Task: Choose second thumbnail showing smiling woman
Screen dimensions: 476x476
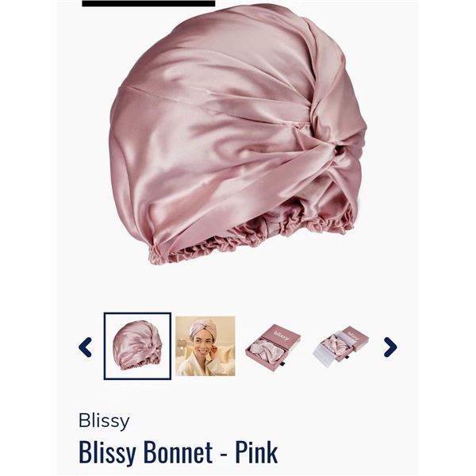Action: point(205,346)
